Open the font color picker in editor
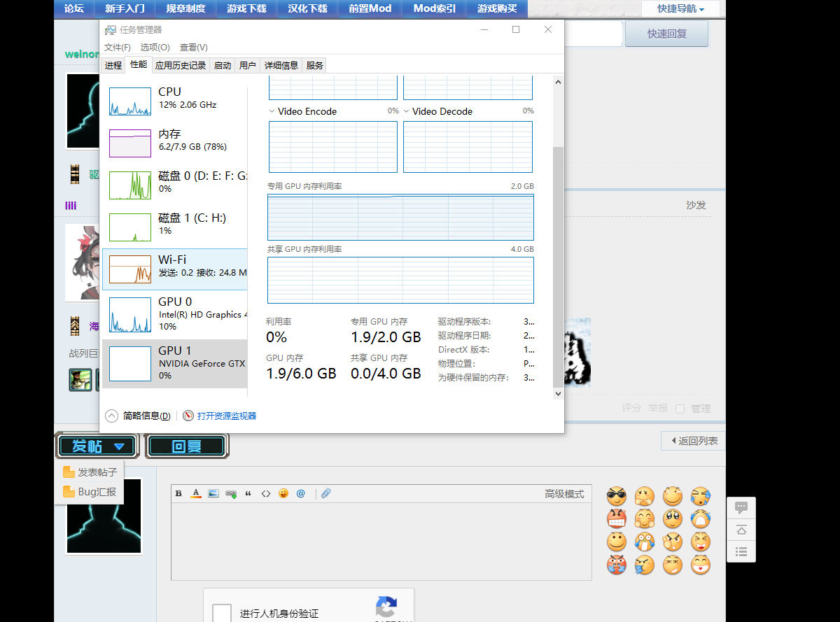The height and width of the screenshot is (622, 840). 196,493
